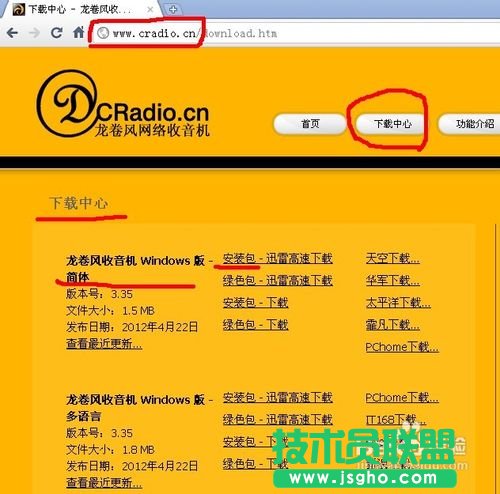Click 查看最近更新 under 多语言 version
Screen dimensions: 500x494
click(x=104, y=483)
